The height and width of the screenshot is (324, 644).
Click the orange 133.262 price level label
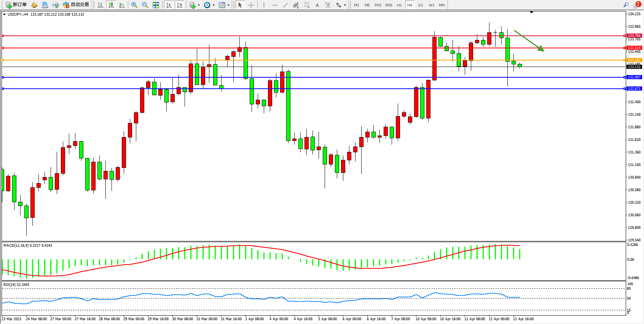[634, 60]
